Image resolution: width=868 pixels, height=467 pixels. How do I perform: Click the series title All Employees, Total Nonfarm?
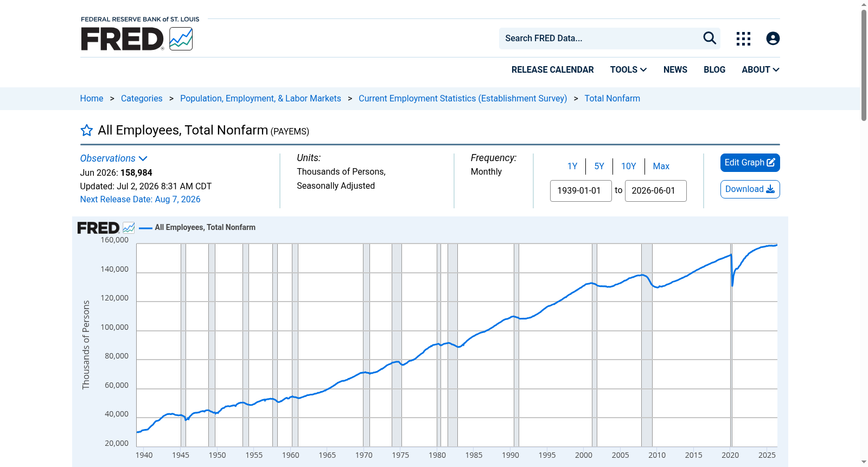tap(183, 130)
